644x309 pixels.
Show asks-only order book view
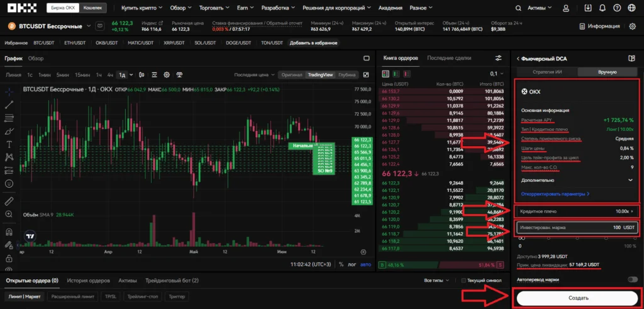pyautogui.click(x=407, y=74)
